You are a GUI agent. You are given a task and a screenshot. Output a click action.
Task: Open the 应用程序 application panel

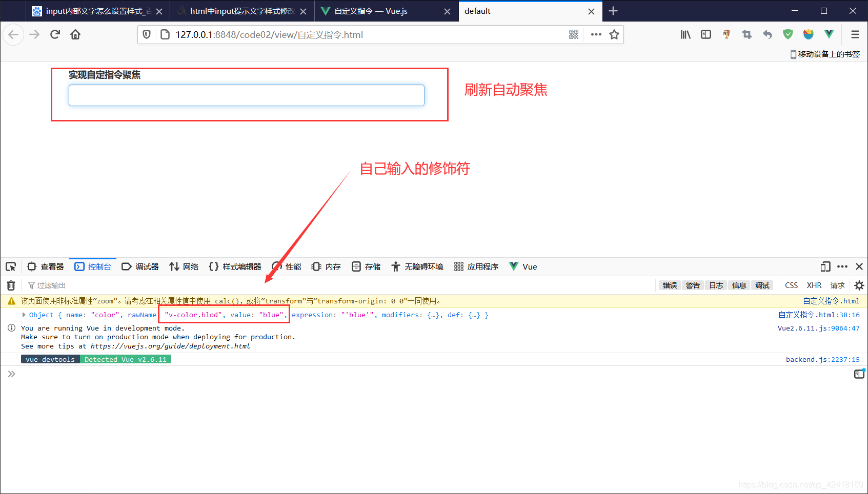pyautogui.click(x=476, y=267)
